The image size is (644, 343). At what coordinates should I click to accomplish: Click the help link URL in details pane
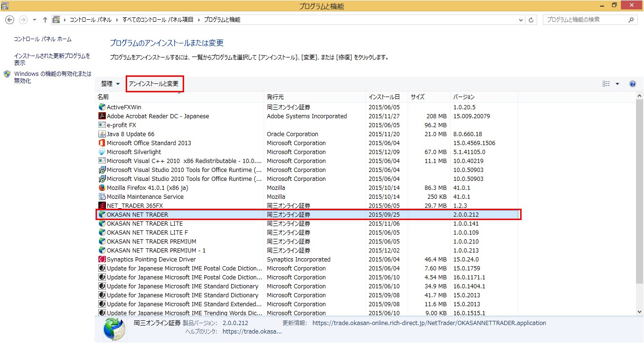click(x=252, y=332)
